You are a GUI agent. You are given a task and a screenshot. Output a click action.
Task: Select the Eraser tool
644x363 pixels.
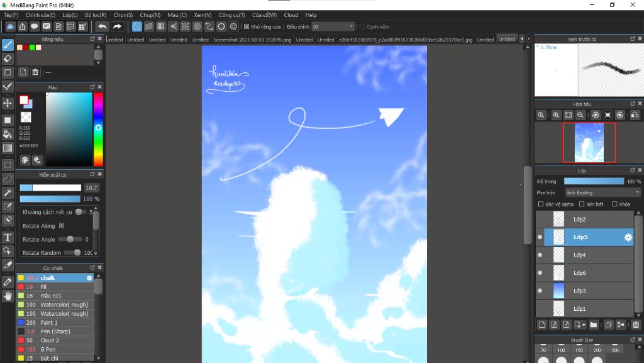point(8,59)
